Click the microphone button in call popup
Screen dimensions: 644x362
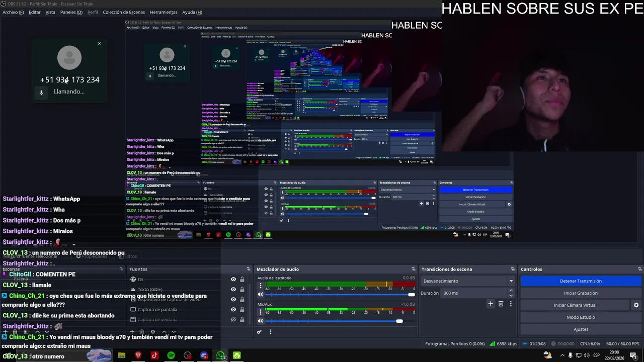41,93
